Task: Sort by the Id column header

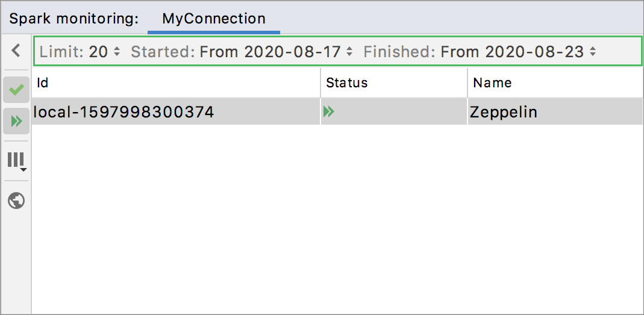Action: coord(175,83)
